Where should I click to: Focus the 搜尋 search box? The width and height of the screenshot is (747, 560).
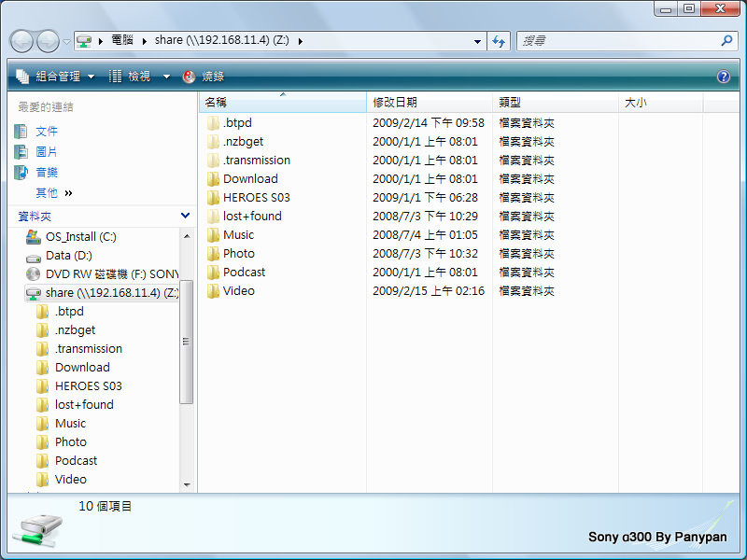coord(619,41)
